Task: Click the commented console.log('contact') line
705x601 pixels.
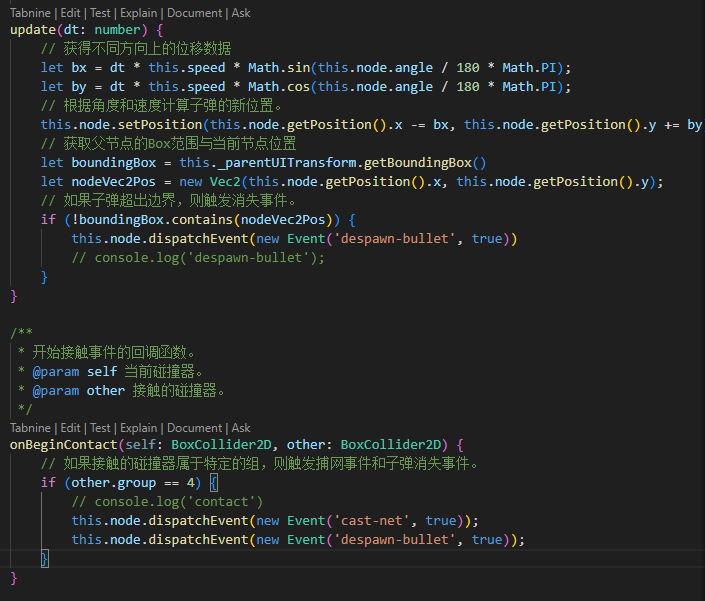Action: [167, 502]
